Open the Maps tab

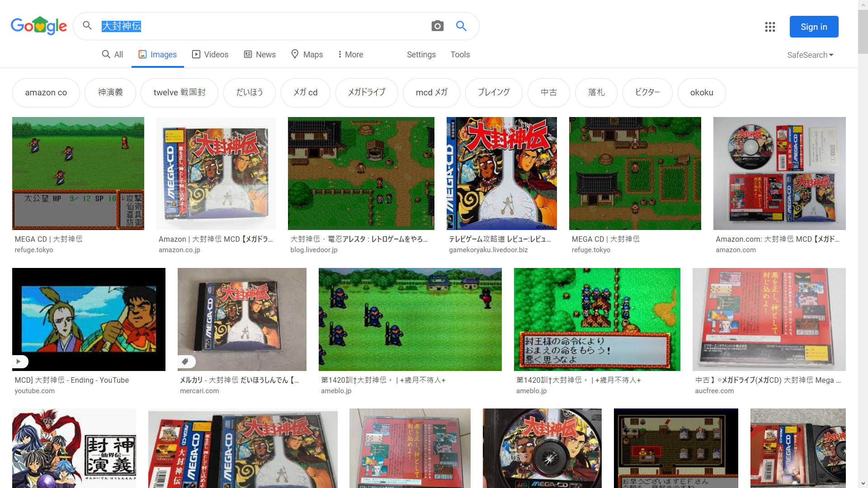307,55
